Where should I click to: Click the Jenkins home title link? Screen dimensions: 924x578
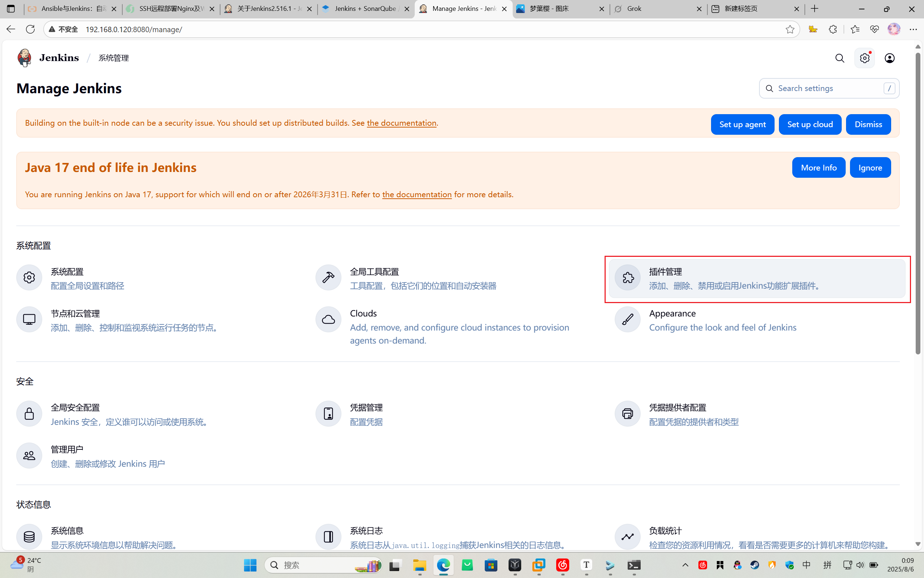[59, 58]
